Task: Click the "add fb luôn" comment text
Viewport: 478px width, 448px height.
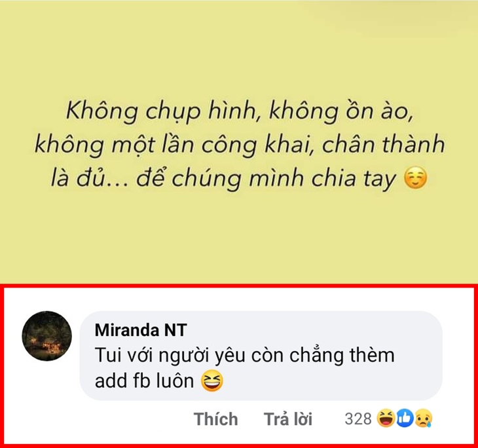Action: point(145,381)
